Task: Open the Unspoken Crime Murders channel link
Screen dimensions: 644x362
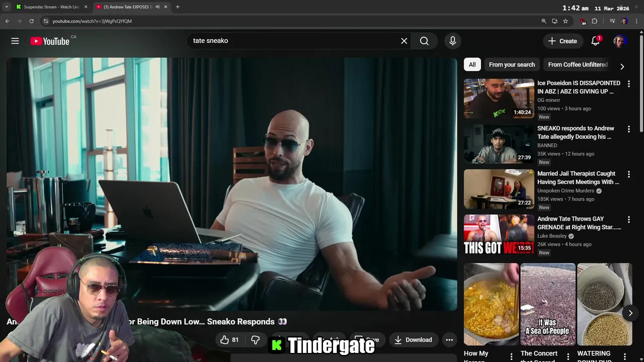Action: click(x=566, y=191)
